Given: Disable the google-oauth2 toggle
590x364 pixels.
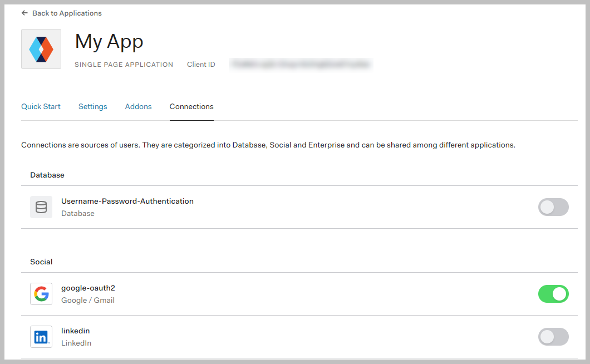Looking at the screenshot, I should coord(553,294).
